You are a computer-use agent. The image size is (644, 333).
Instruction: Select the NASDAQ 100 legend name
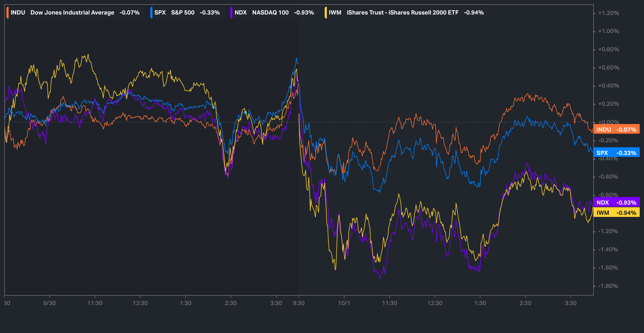click(x=270, y=13)
